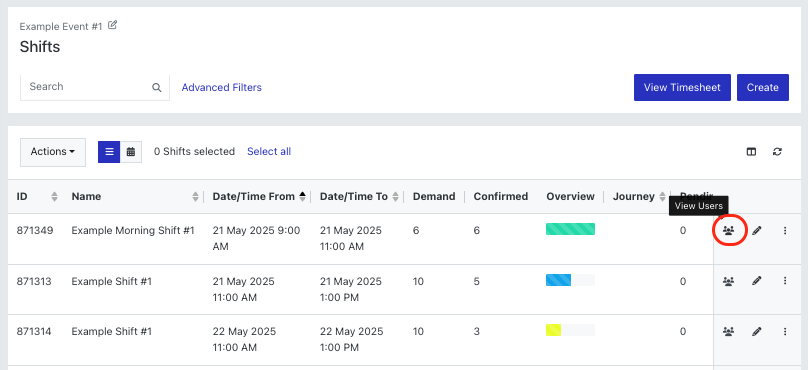
Task: Switch to list view
Action: tap(109, 152)
